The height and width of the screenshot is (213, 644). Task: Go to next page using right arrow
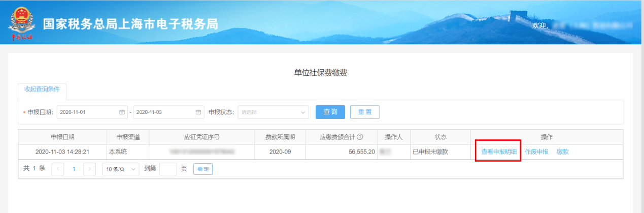pos(89,169)
